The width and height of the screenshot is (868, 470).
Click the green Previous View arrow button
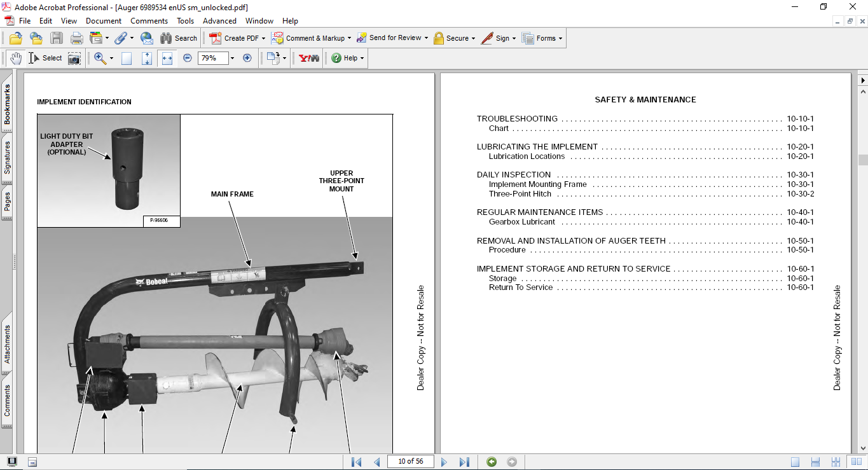(492, 462)
